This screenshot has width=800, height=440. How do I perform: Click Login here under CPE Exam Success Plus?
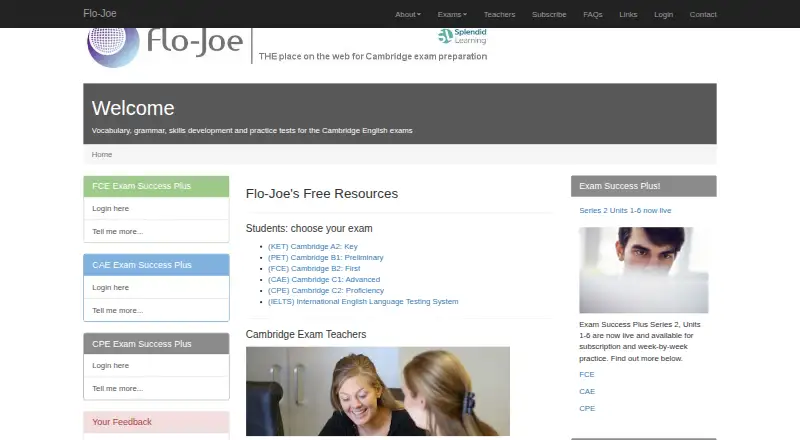pos(156,365)
